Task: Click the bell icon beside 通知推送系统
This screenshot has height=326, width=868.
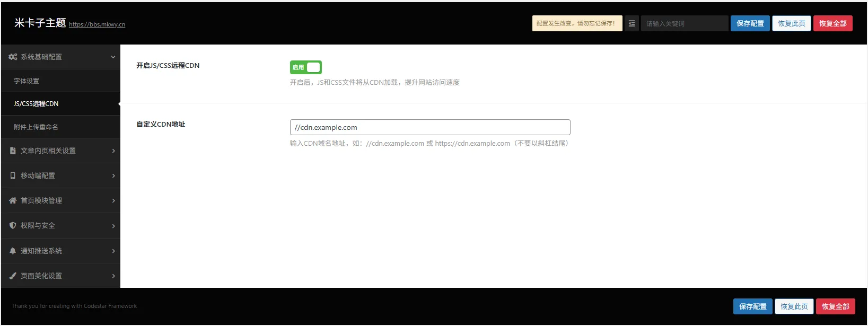Action: pyautogui.click(x=13, y=251)
